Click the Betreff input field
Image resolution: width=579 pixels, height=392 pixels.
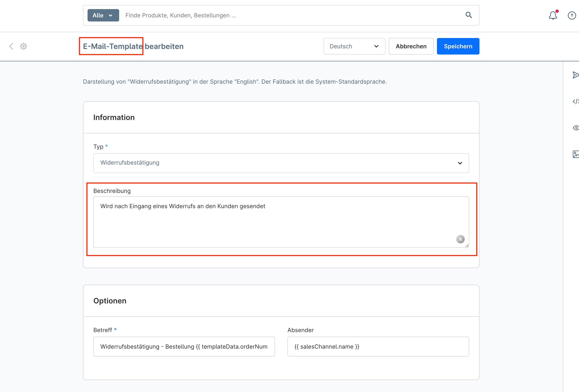184,346
